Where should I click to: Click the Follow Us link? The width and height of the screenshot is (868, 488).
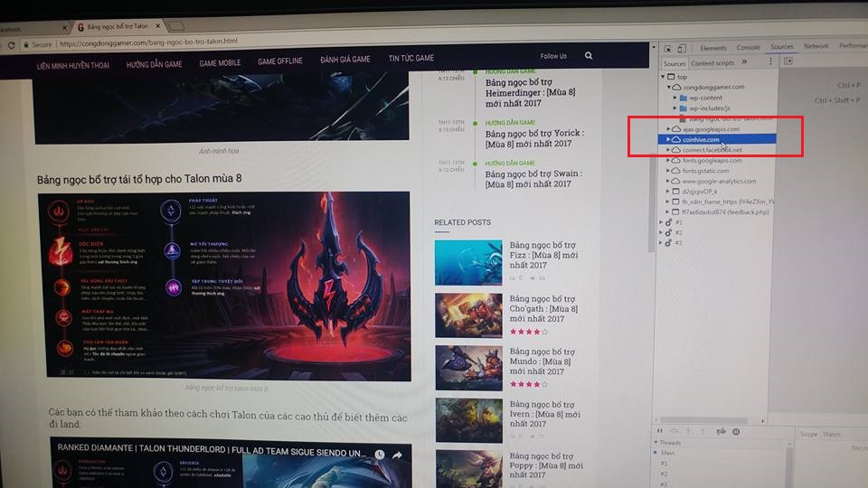(553, 56)
